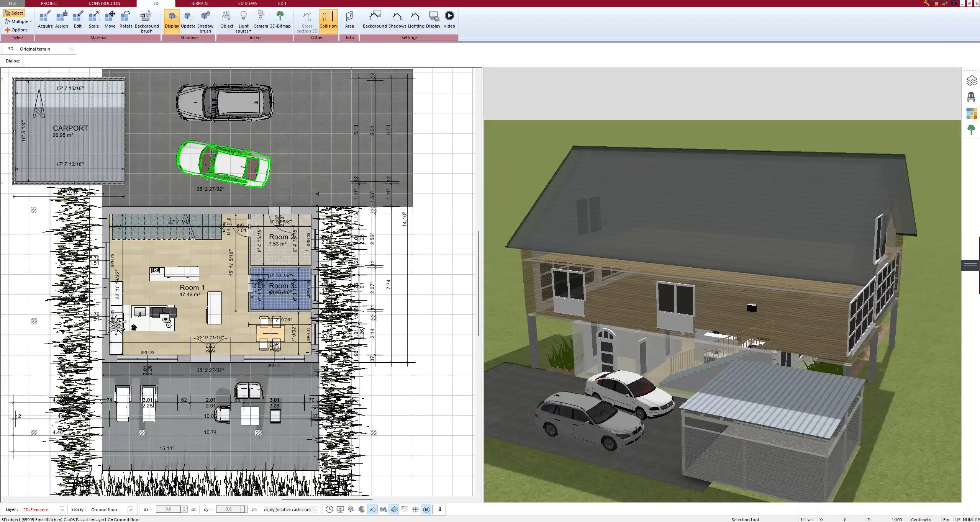980x522 pixels.
Task: Click the wrench tools icon in title bar
Action: [x=926, y=3]
